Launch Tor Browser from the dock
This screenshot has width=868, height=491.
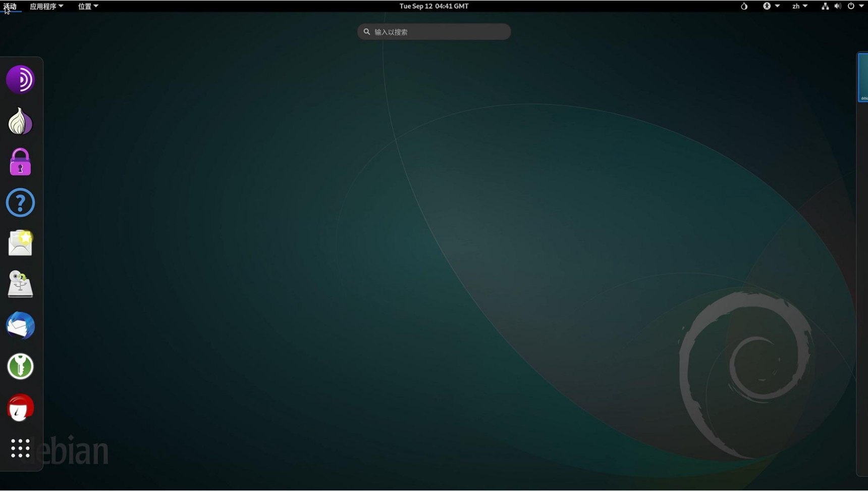(20, 79)
